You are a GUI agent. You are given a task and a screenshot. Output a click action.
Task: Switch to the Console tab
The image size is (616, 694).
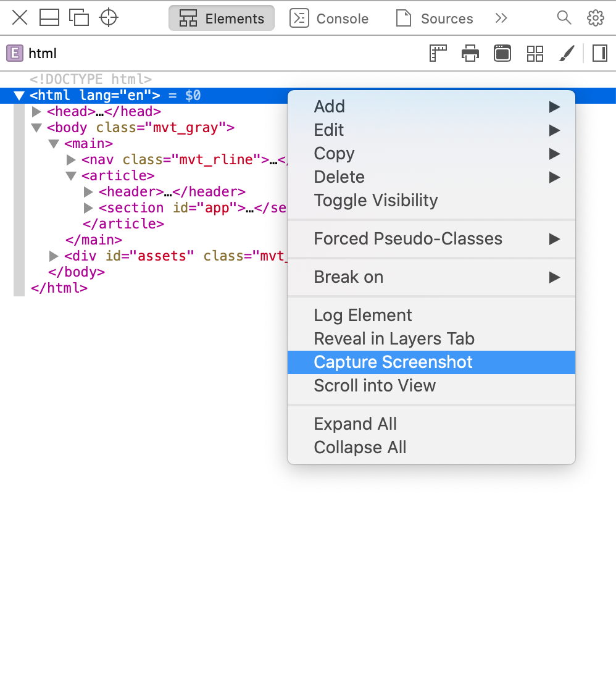coord(329,18)
